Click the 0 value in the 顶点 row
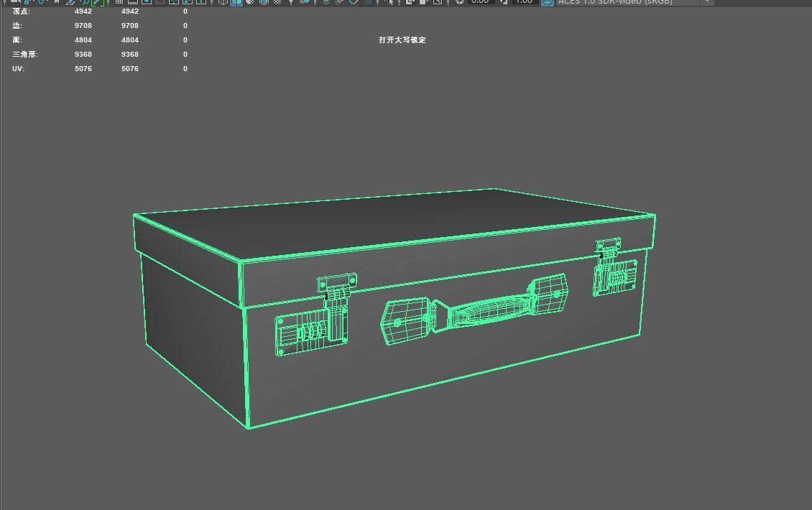 185,11
